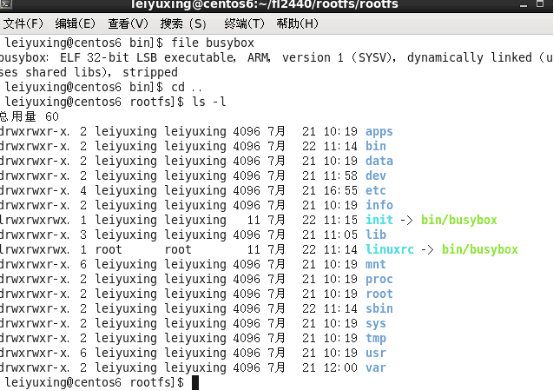Image resolution: width=554 pixels, height=391 pixels.
Task: Open the 查看(V) menu
Action: pyautogui.click(x=128, y=24)
